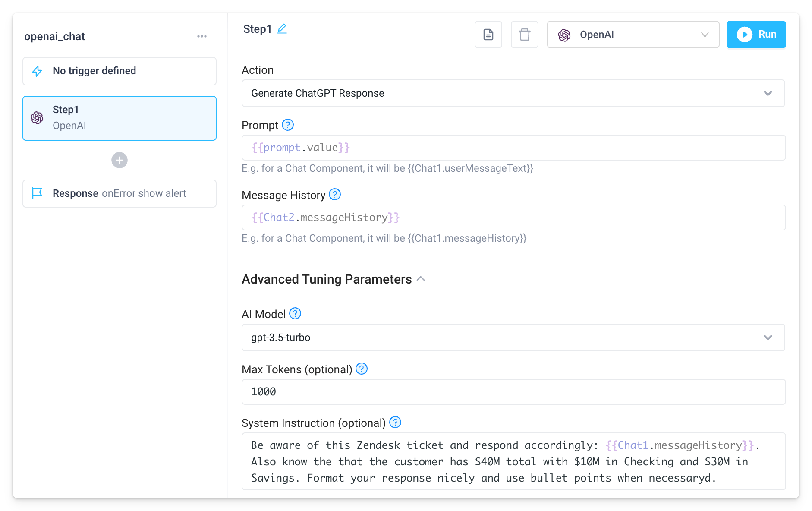Click the Max Tokens input containing 1000
The width and height of the screenshot is (812, 511).
point(513,391)
